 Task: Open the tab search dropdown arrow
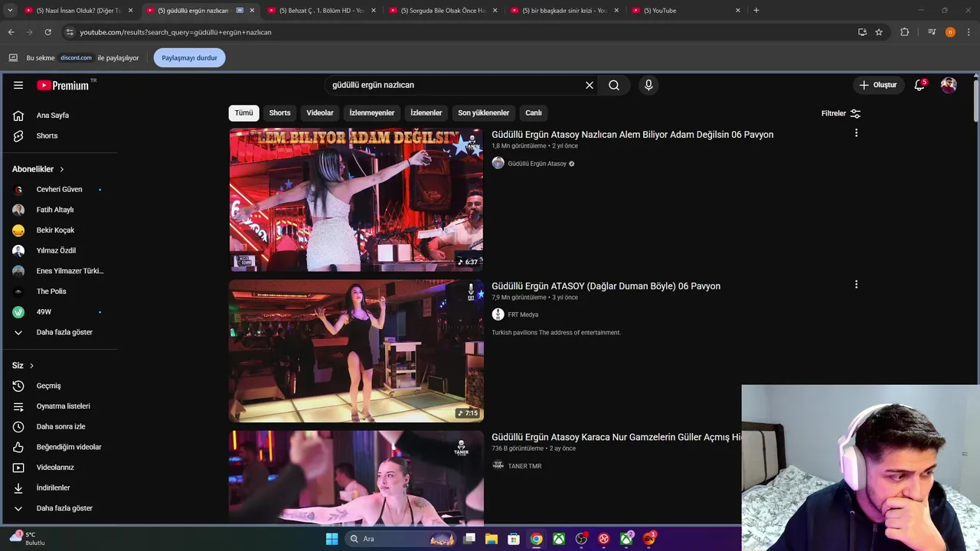click(x=10, y=11)
